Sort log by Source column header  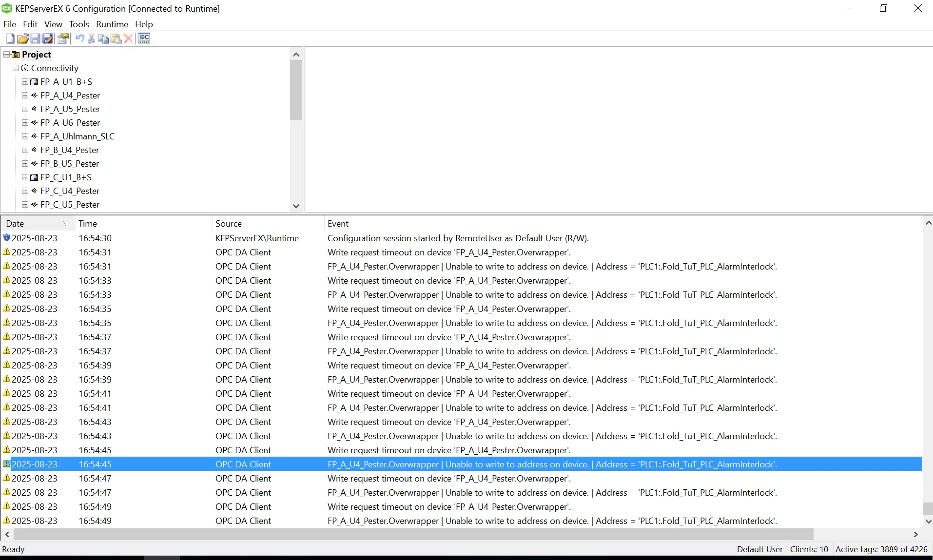(x=268, y=224)
